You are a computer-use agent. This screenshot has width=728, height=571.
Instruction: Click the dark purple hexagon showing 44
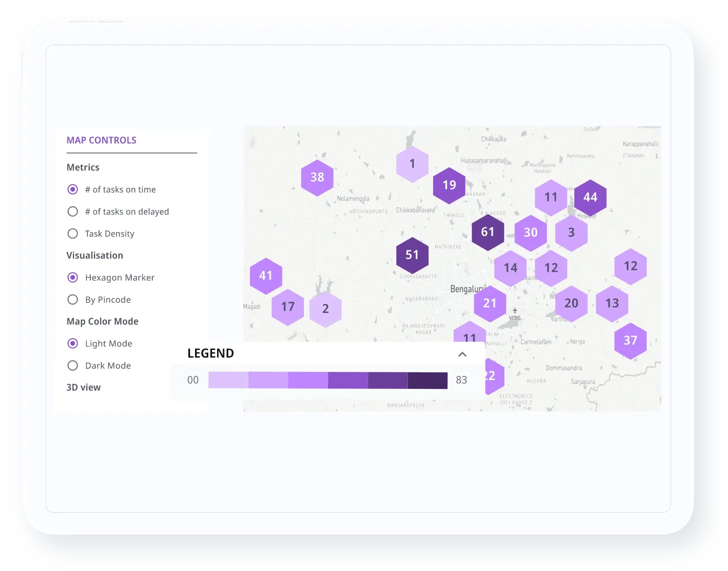pyautogui.click(x=590, y=198)
